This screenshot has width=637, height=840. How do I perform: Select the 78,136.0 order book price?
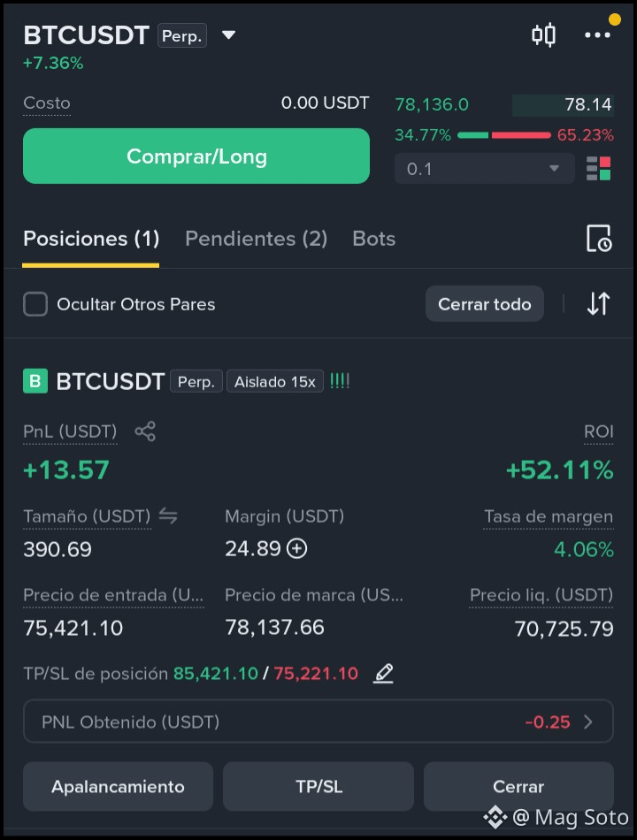pyautogui.click(x=432, y=104)
